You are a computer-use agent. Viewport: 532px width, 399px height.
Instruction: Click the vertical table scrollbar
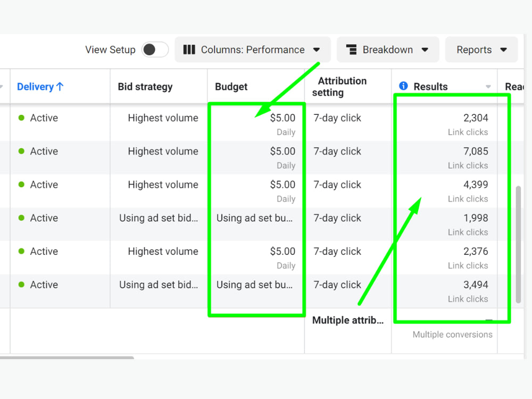tap(518, 244)
